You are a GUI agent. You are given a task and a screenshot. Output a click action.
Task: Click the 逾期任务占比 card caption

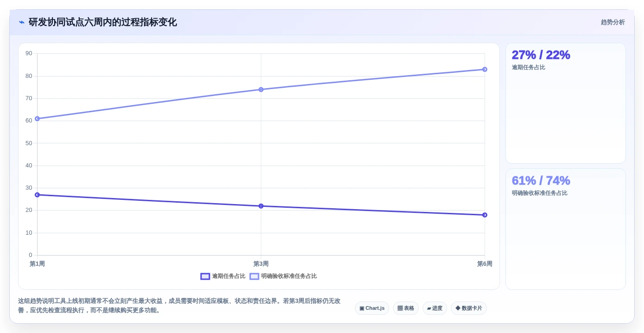pyautogui.click(x=529, y=68)
